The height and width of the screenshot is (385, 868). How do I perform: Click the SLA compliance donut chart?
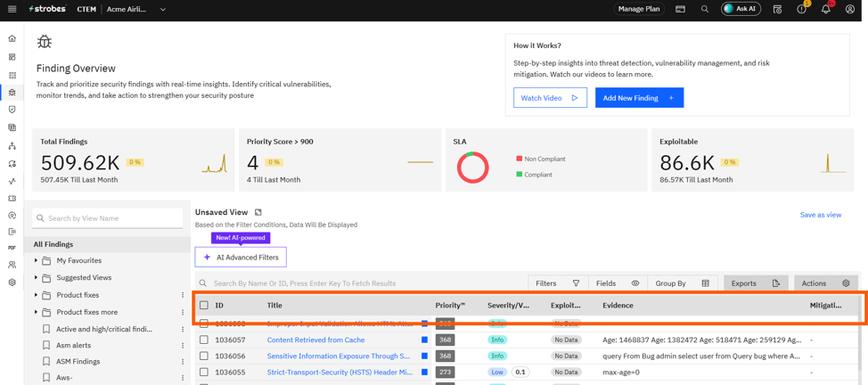(472, 167)
